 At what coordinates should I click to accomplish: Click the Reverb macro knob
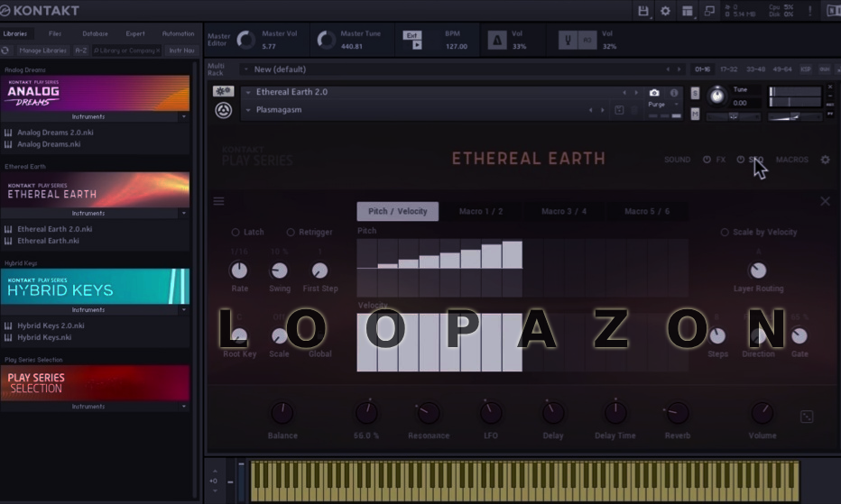coord(678,413)
